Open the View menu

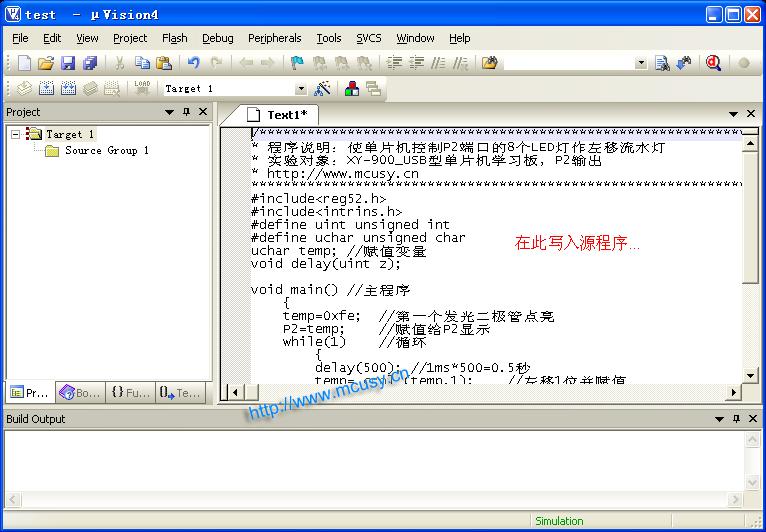click(x=87, y=38)
